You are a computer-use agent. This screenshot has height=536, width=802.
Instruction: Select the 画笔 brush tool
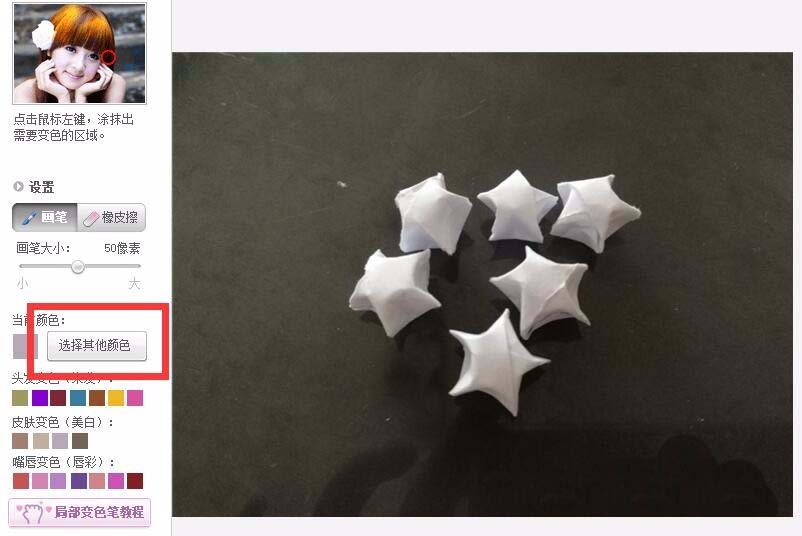coord(45,217)
